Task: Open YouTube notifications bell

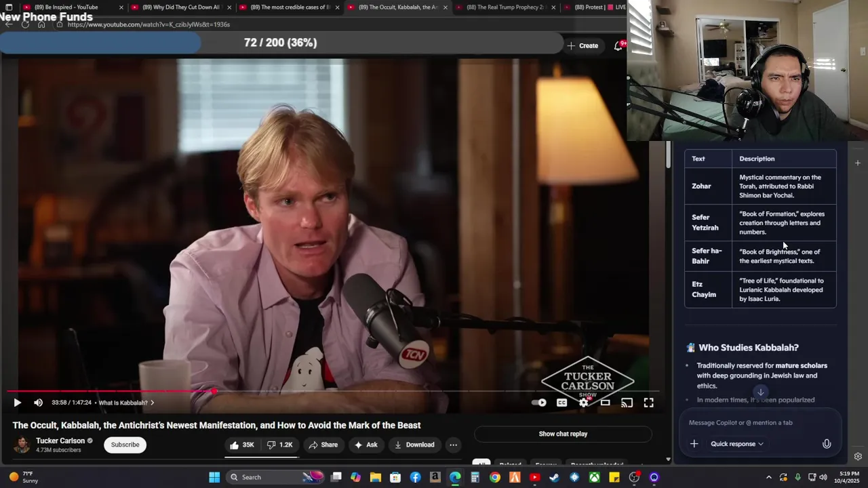Action: pyautogui.click(x=618, y=45)
